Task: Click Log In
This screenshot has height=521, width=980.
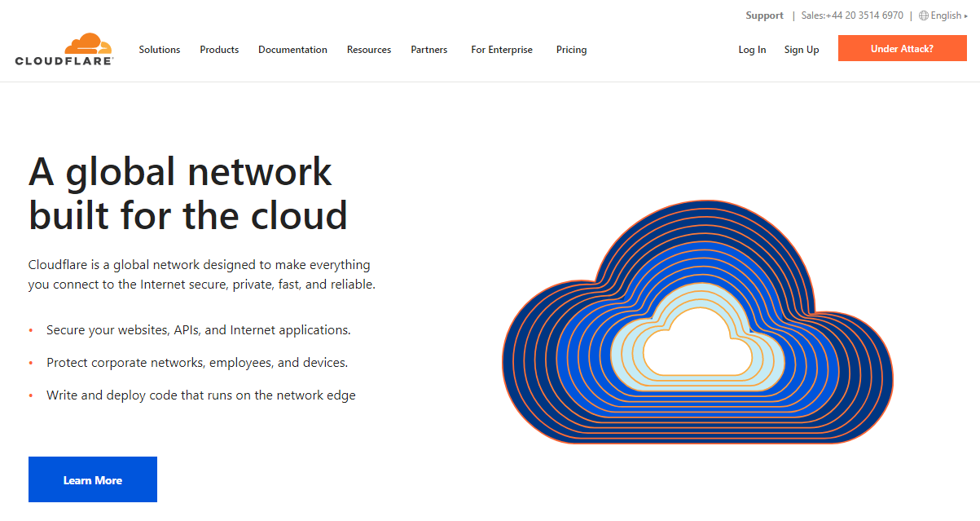Action: tap(752, 50)
